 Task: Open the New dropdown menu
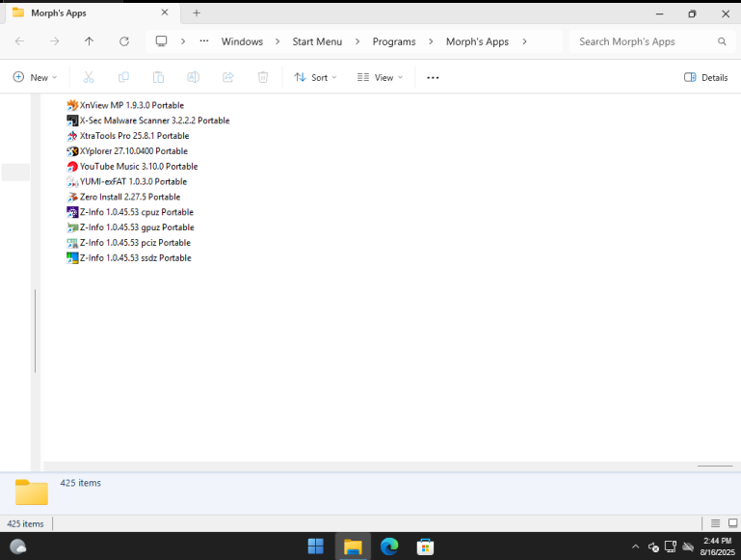(35, 77)
